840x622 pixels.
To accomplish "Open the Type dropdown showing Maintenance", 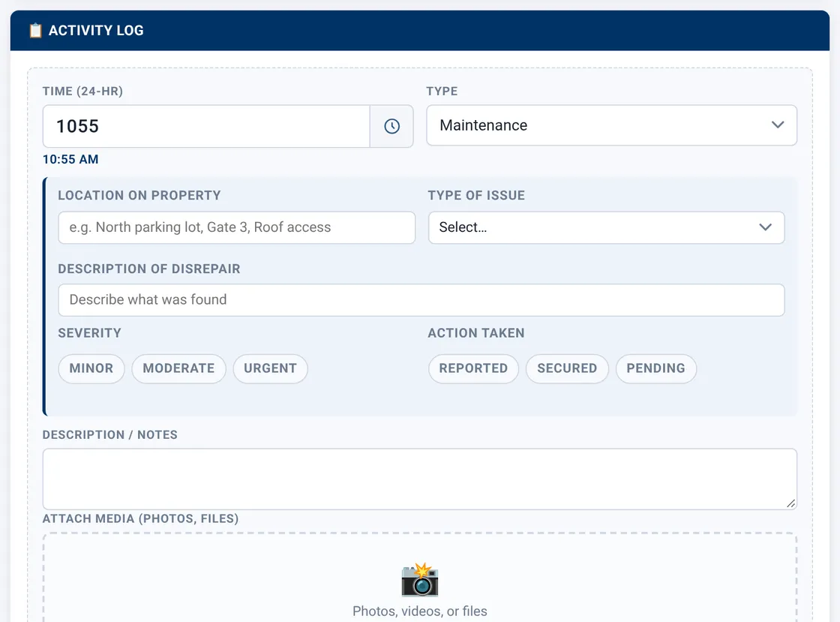I will tap(611, 125).
